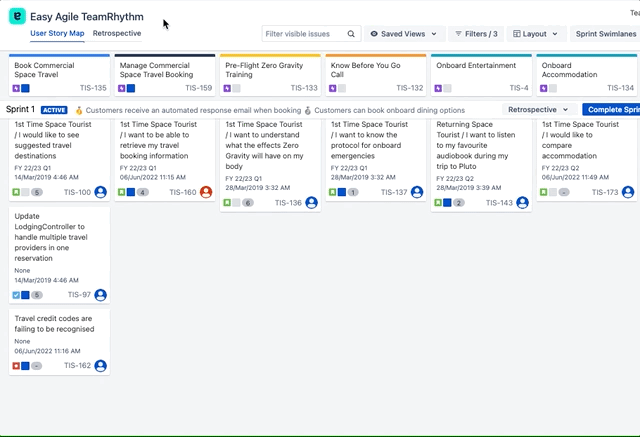640x437 pixels.
Task: Click the bug issue type icon on TIS-162
Action: [16, 366]
